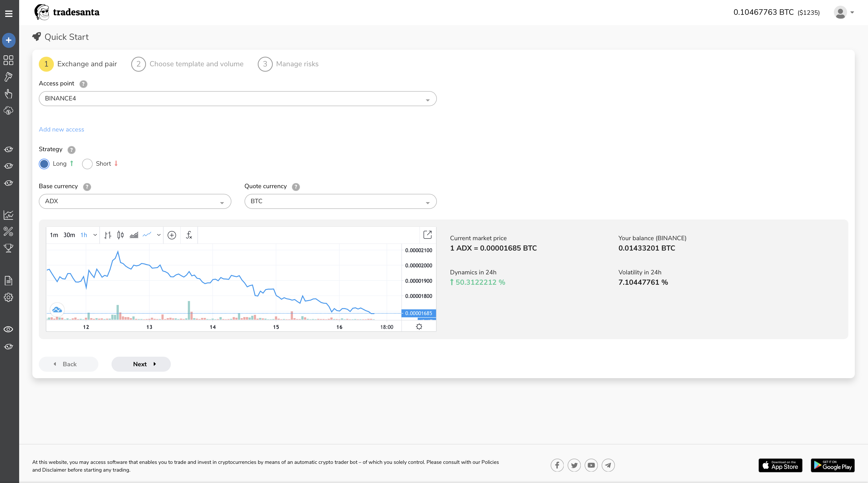Click the 7.10447761 % volatility value
This screenshot has height=483, width=868.
pyautogui.click(x=643, y=282)
